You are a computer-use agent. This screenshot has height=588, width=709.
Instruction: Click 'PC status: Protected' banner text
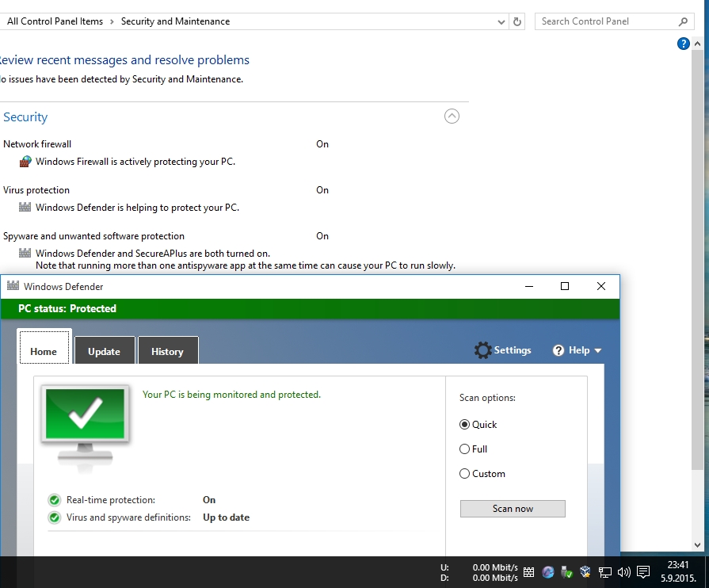(67, 308)
